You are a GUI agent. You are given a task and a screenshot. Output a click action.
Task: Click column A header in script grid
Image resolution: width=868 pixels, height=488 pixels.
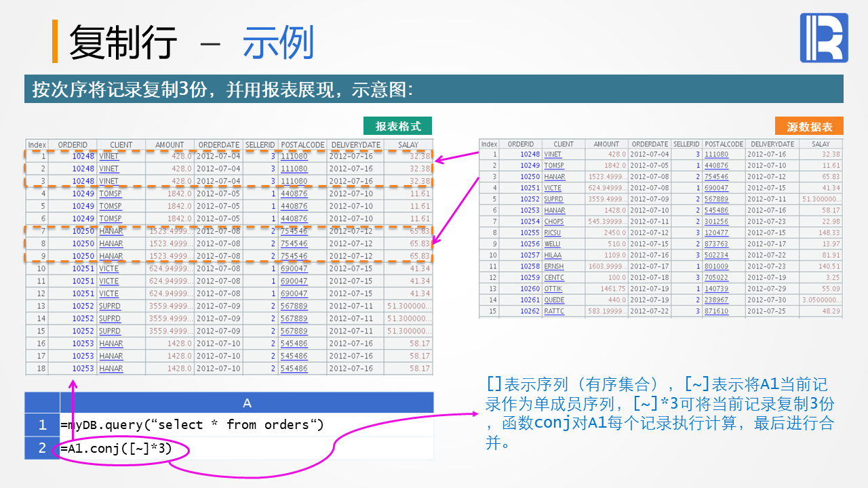click(247, 403)
